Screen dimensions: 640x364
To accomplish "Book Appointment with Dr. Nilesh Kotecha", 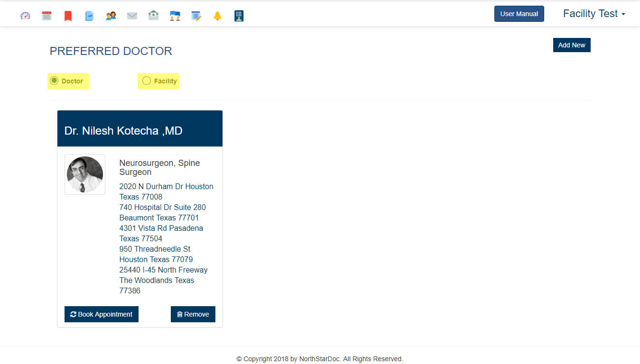I will 101,314.
